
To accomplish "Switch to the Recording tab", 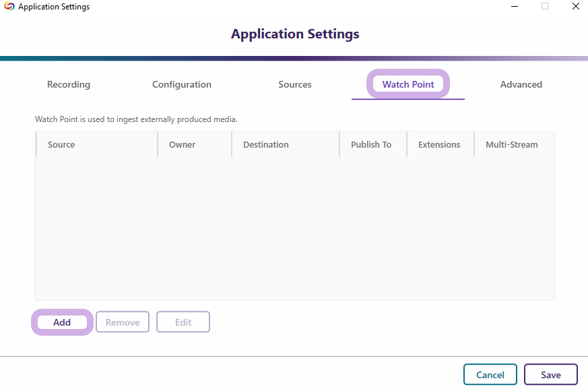I will tap(69, 84).
